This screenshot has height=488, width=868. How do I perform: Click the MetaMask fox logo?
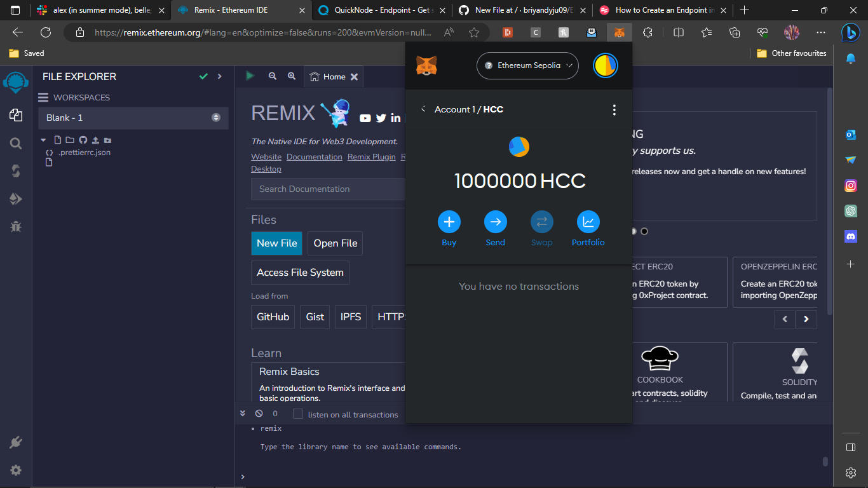(x=426, y=65)
